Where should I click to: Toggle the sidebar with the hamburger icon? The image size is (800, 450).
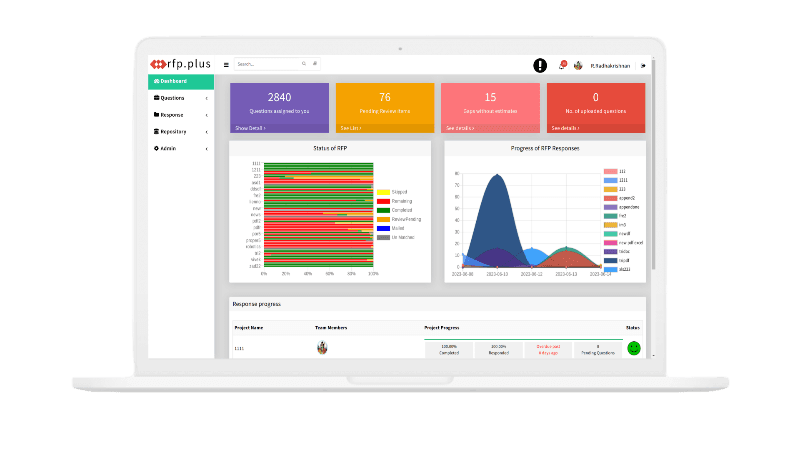[x=226, y=64]
